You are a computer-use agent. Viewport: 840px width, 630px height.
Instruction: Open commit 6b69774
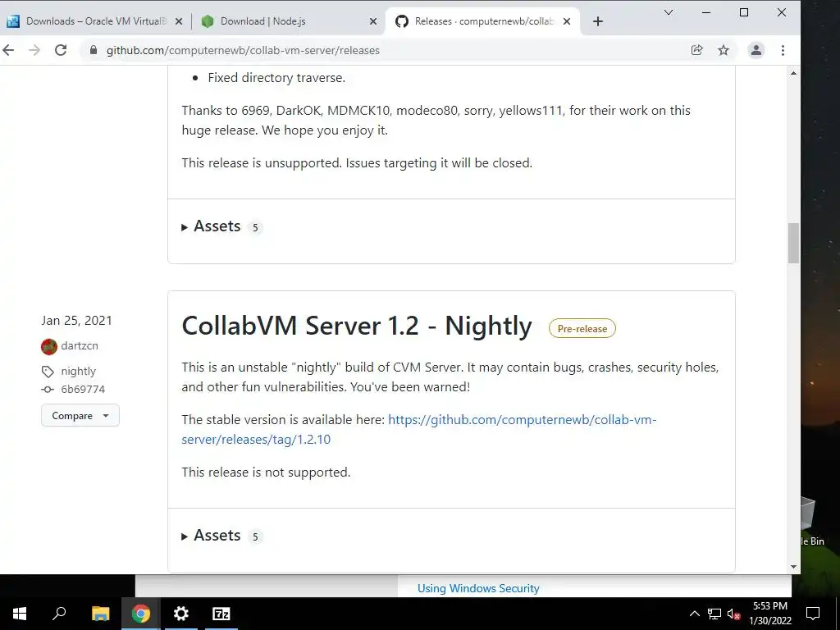click(83, 390)
